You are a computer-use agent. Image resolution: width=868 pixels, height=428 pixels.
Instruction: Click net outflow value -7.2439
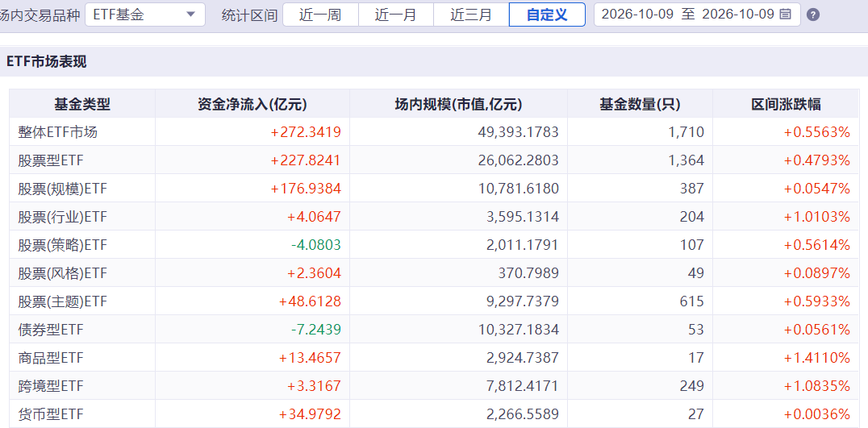point(316,330)
